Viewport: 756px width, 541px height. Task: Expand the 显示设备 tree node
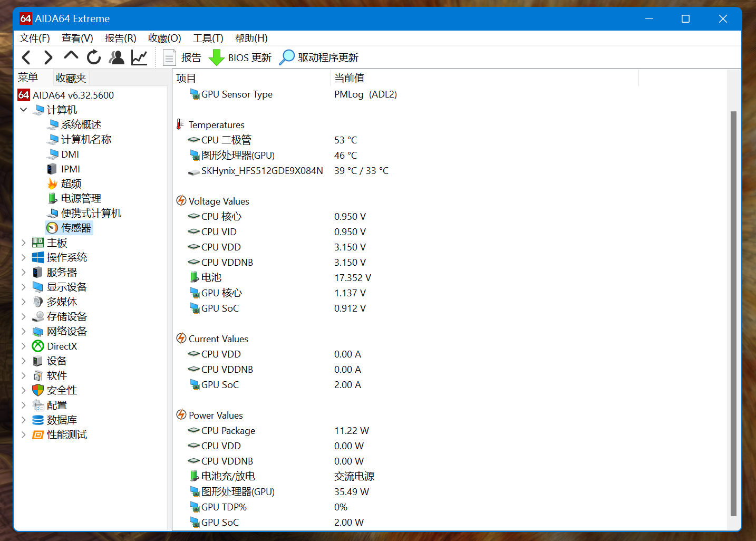pos(23,287)
